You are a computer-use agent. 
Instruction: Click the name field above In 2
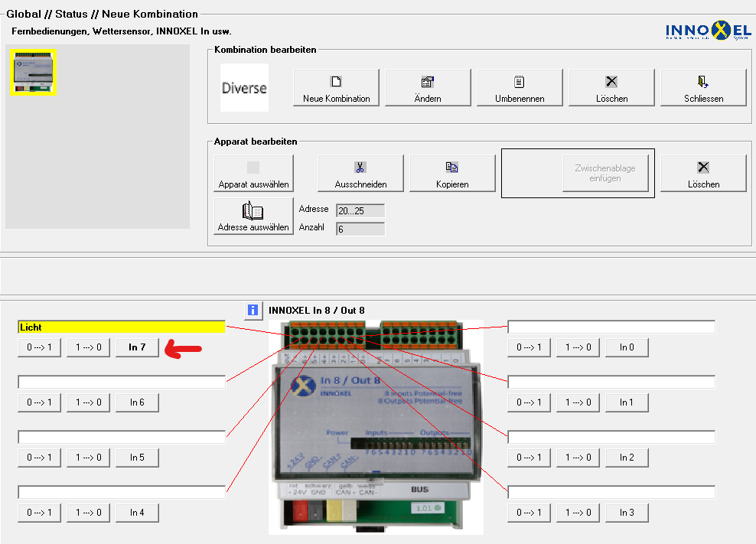pos(611,437)
